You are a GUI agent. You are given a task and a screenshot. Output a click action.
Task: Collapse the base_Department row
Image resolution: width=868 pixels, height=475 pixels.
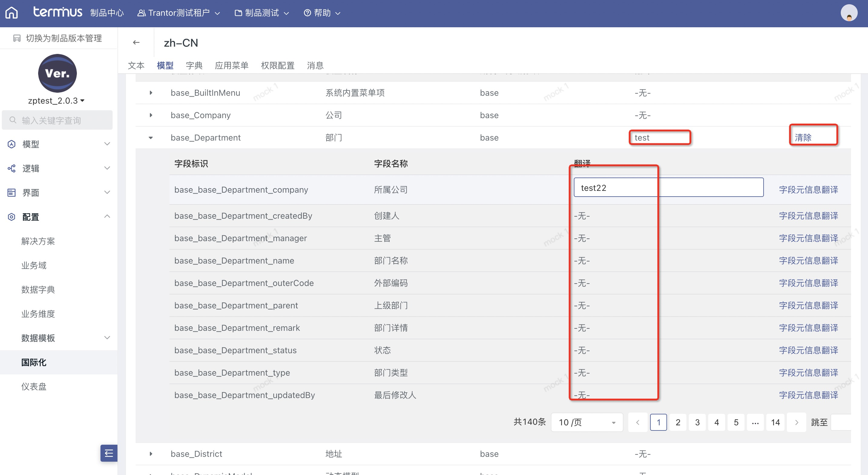pos(151,138)
